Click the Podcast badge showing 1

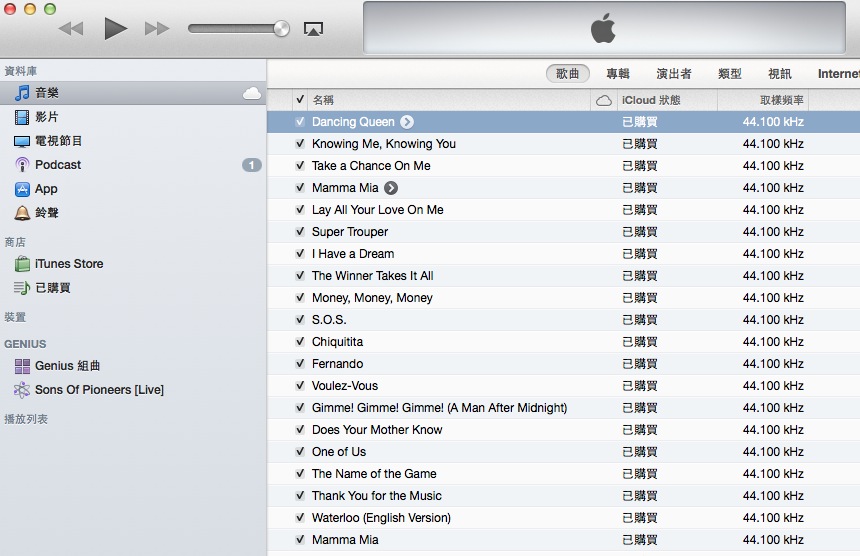pos(252,165)
